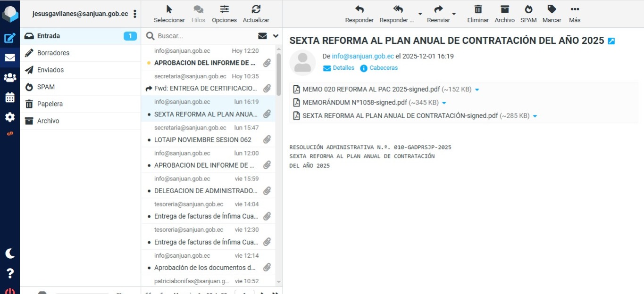Click the compose new message icon
Screen dimensions: 644x294
[x=10, y=38]
